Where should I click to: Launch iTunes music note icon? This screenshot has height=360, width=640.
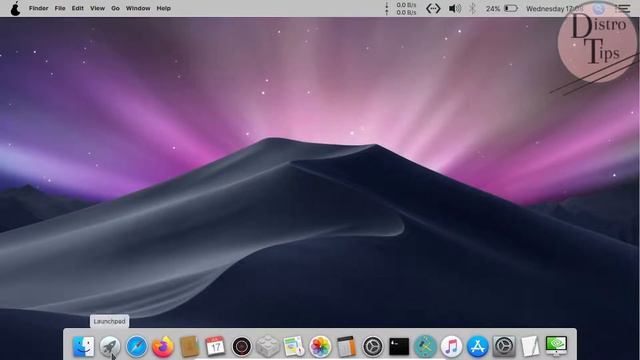click(x=451, y=347)
